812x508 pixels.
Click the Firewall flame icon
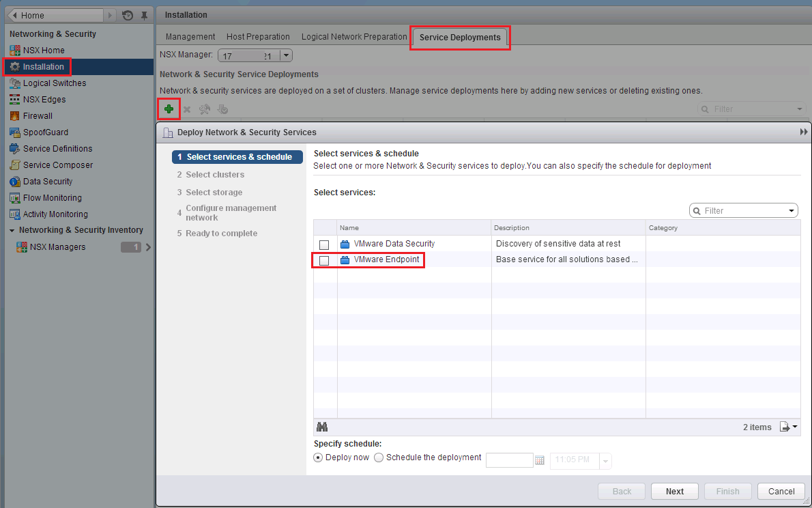pyautogui.click(x=14, y=115)
